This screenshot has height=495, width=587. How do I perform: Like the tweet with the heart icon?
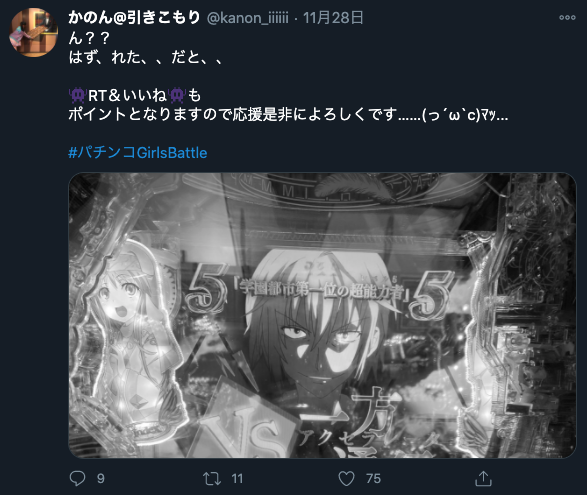(346, 479)
